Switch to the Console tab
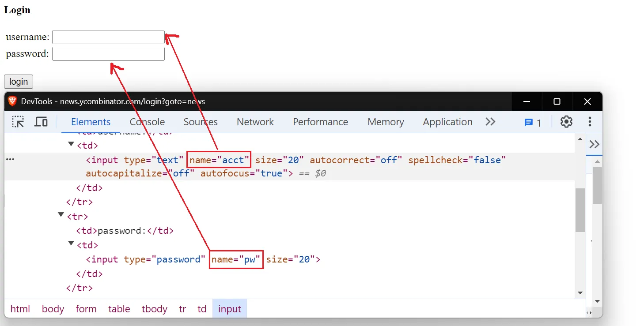The width and height of the screenshot is (644, 326). pos(147,122)
